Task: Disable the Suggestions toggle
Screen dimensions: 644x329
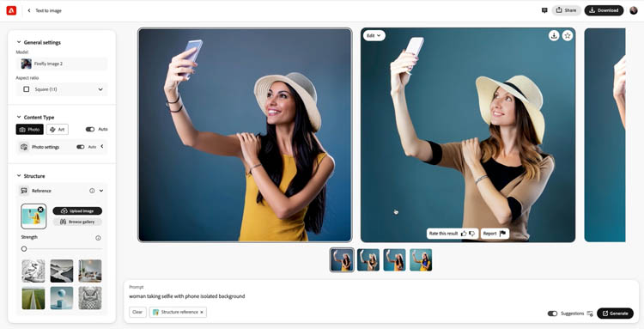Action: [552, 314]
